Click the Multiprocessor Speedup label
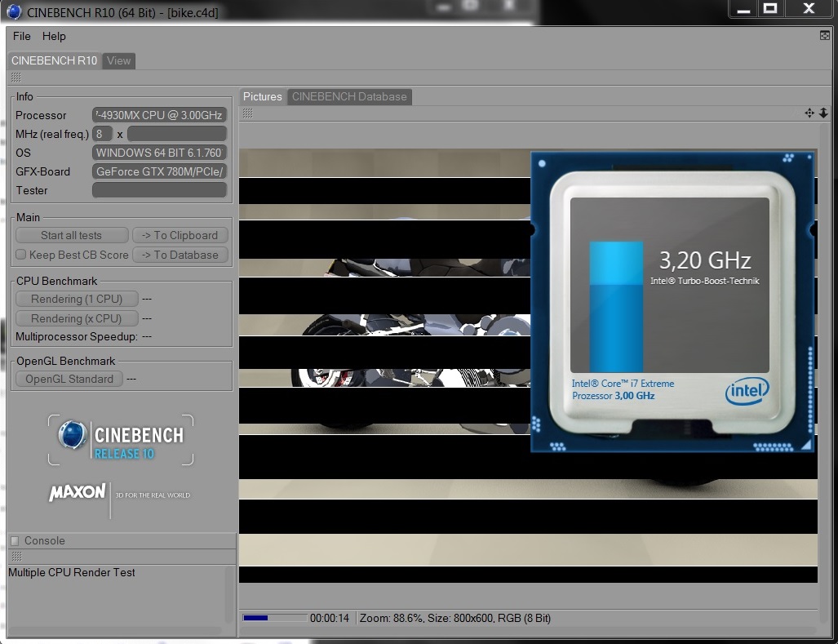Screen dimensions: 838x644 pos(77,337)
